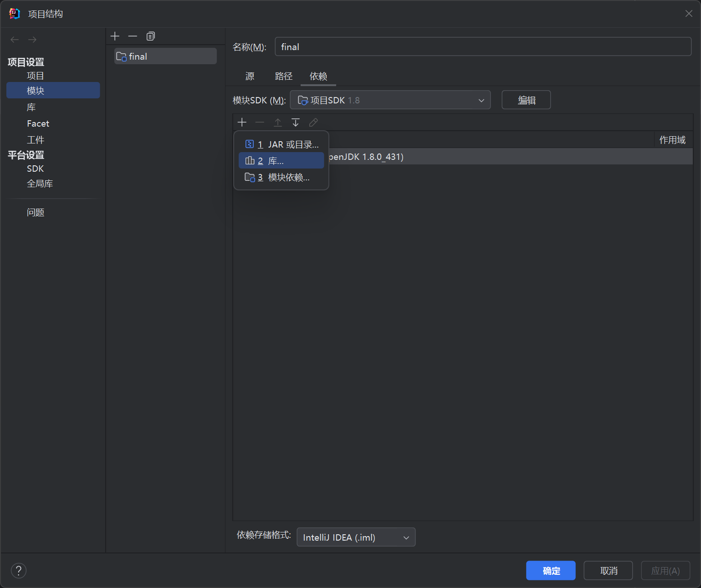Click the add dependency plus icon
The height and width of the screenshot is (588, 701).
click(242, 123)
